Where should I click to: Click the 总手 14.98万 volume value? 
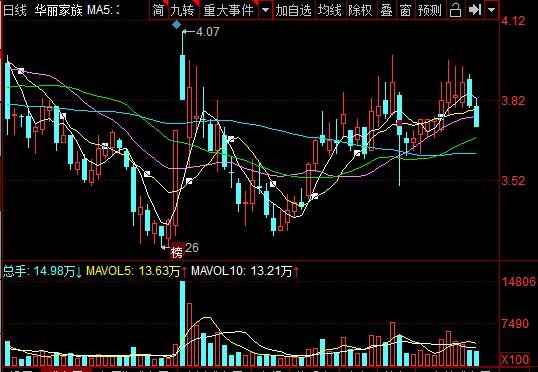click(x=43, y=271)
